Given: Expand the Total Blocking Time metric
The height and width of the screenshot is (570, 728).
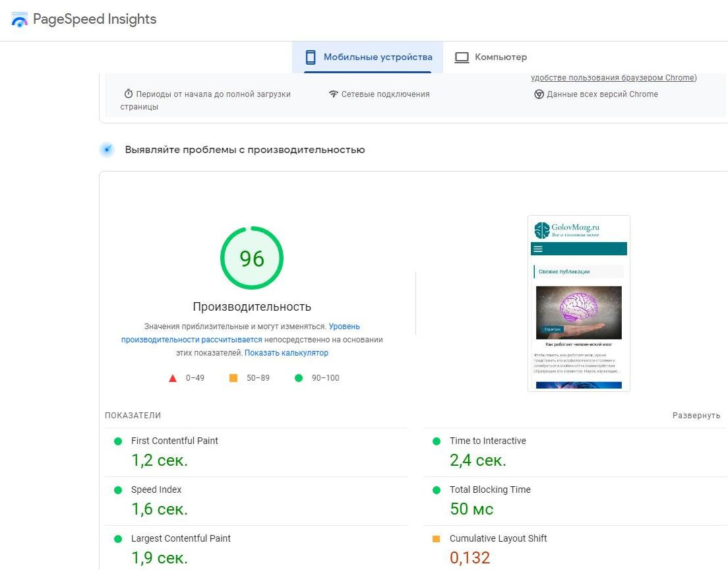Looking at the screenshot, I should [490, 490].
